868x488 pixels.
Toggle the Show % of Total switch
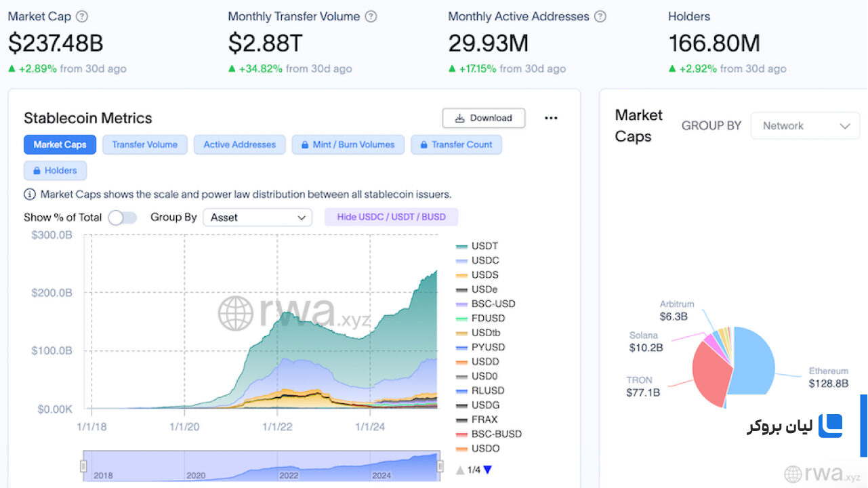pyautogui.click(x=123, y=218)
